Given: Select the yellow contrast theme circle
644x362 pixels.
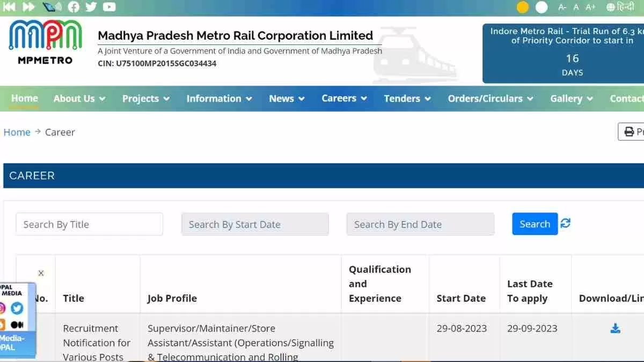Looking at the screenshot, I should coord(523,7).
